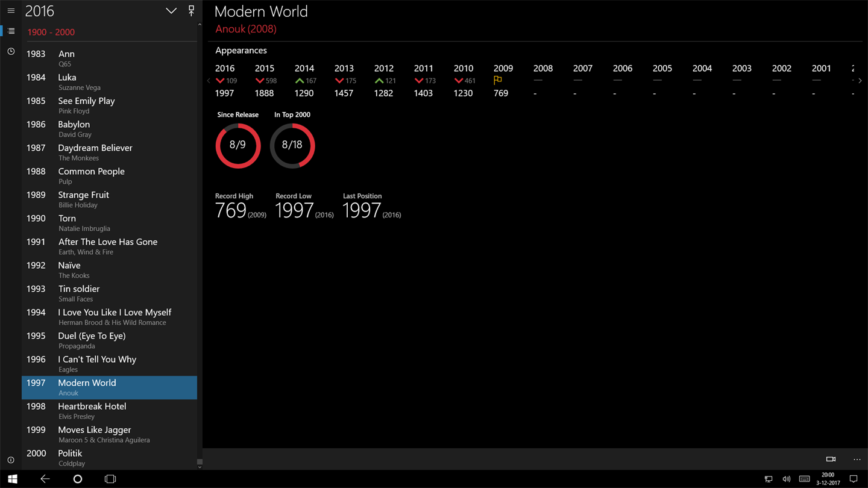
Task: Select song Ann by Q65
Action: tap(109, 58)
